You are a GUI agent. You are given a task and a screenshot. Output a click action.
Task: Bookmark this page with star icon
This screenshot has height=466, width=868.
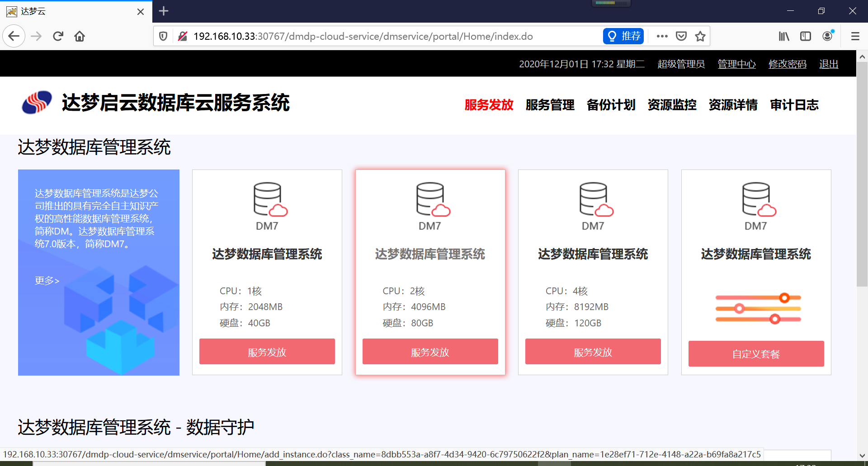tap(700, 36)
